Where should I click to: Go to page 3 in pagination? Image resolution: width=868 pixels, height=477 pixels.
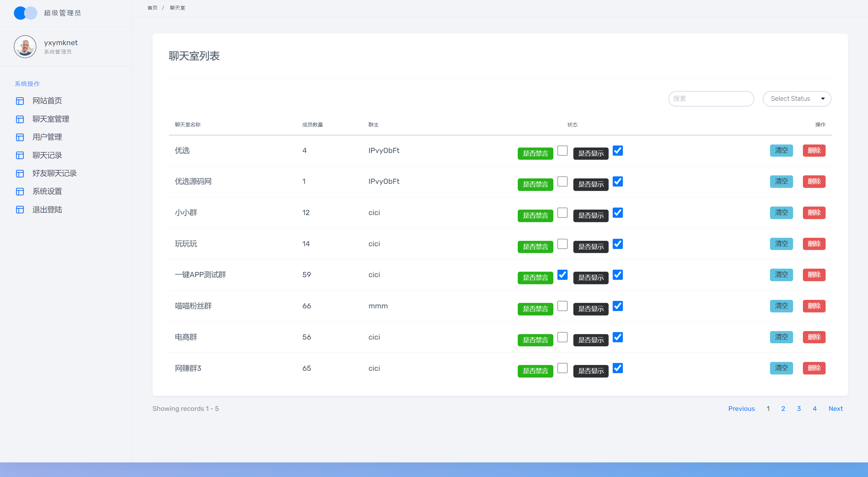pos(799,408)
